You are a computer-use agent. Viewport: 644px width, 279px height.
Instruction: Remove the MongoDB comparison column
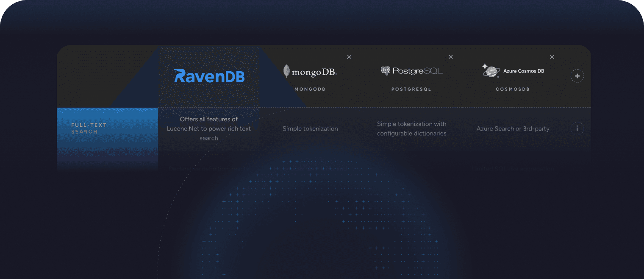(349, 57)
